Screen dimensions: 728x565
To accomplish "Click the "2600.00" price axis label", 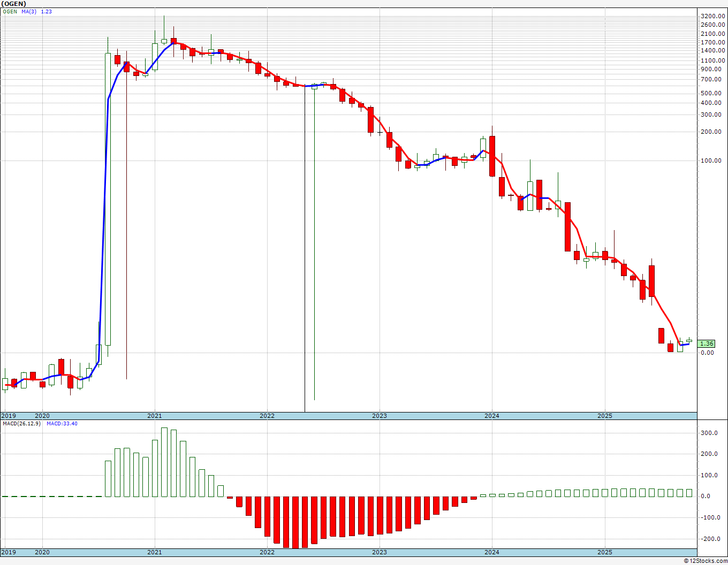I will [x=712, y=25].
